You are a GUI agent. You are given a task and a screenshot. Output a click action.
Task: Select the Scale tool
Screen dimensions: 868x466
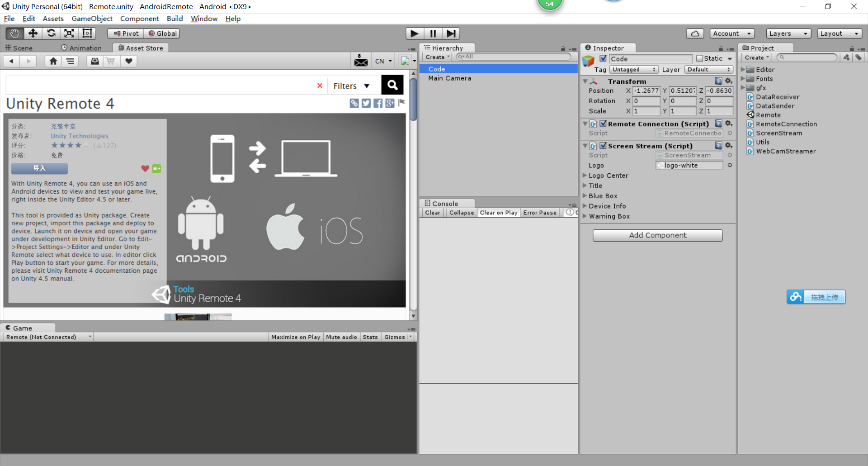[x=69, y=33]
